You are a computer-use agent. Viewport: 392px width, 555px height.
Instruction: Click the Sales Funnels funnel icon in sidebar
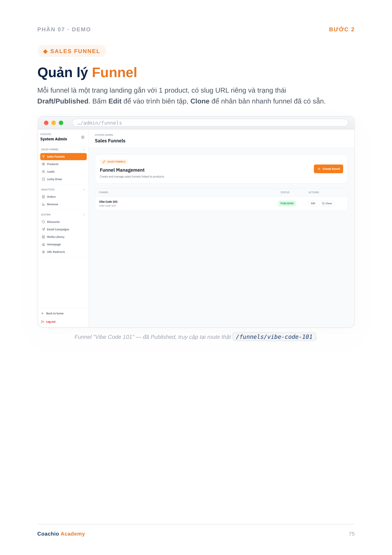click(x=43, y=157)
